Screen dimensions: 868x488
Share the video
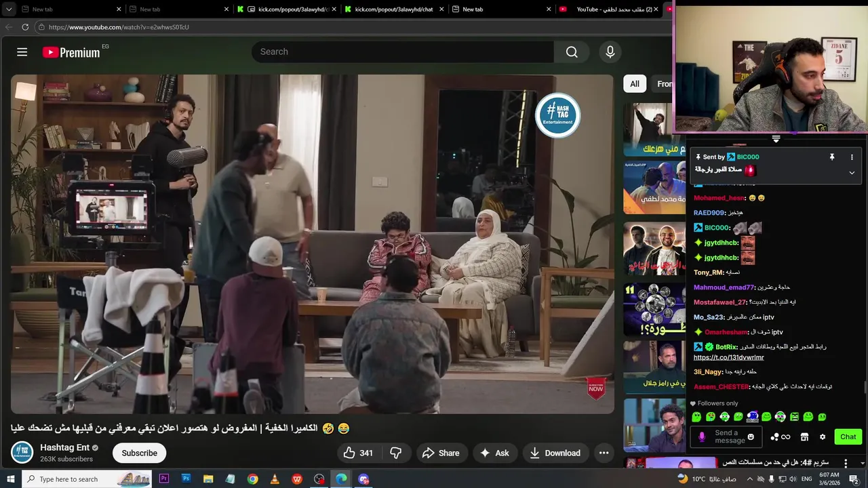click(x=441, y=453)
